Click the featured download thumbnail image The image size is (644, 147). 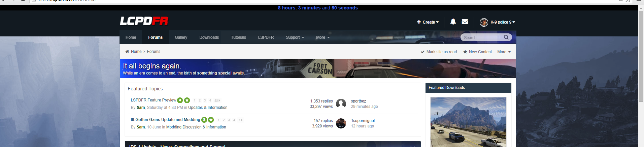pos(468,122)
